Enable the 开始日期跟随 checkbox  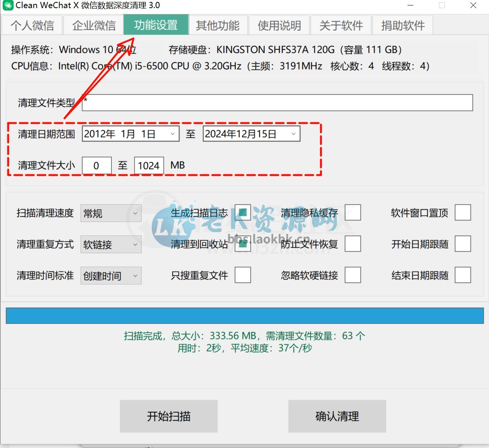pos(463,244)
